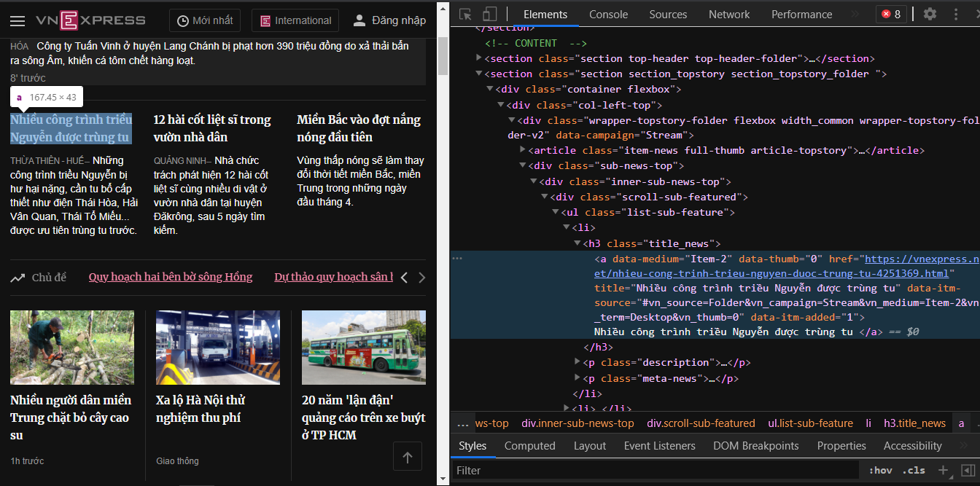Click the Styles Filter input field
This screenshot has width=980, height=486.
[656, 470]
